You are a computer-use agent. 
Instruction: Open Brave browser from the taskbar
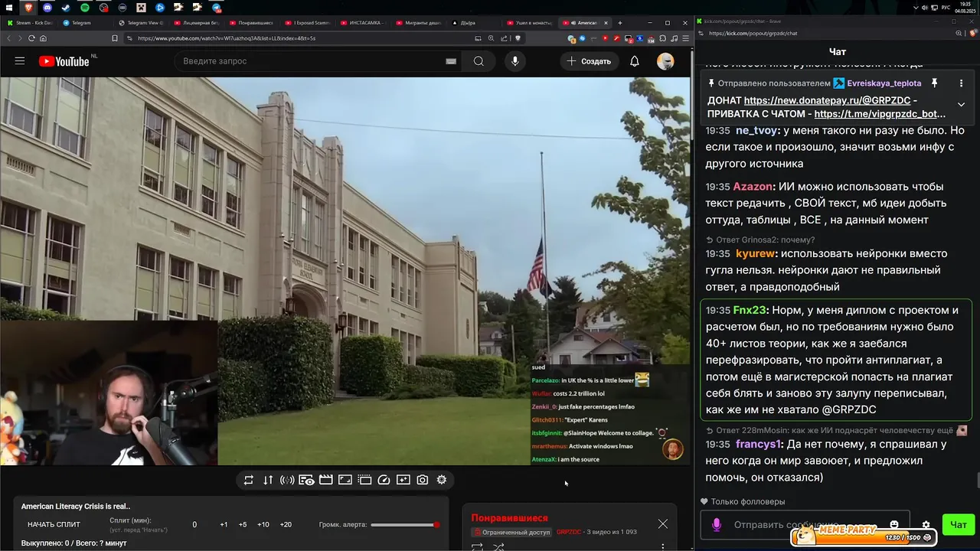click(x=29, y=8)
